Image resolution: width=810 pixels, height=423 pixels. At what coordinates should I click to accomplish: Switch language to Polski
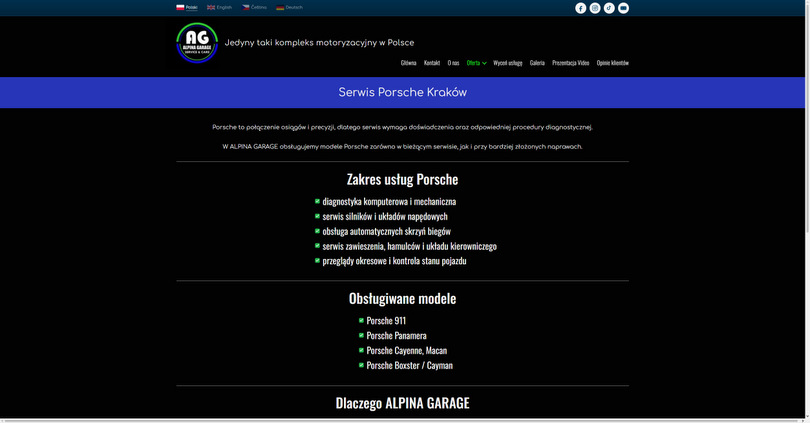click(187, 7)
